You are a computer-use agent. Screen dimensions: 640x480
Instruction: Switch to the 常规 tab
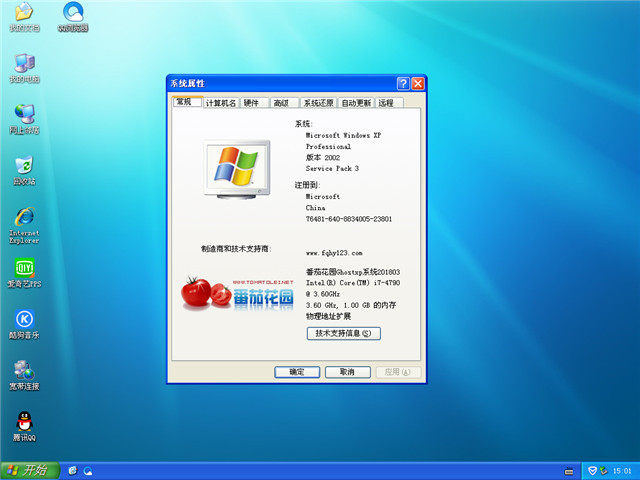(x=187, y=102)
